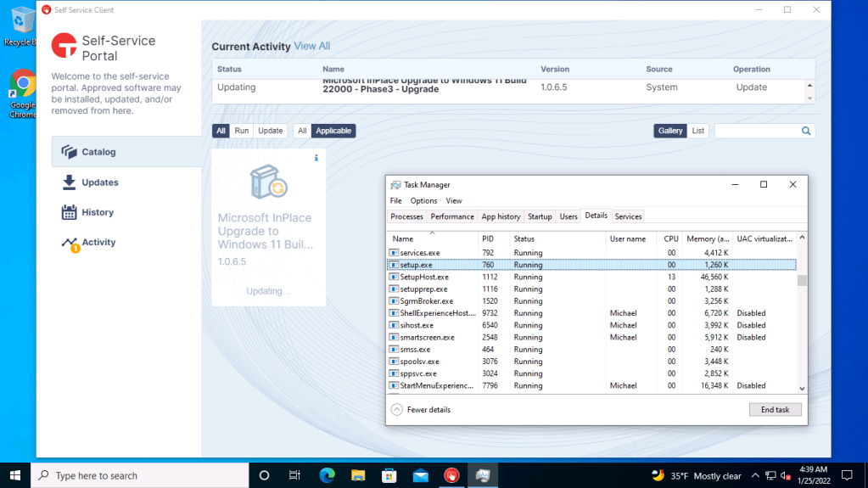868x488 pixels.
Task: Click the search magnifier icon
Action: (806, 131)
